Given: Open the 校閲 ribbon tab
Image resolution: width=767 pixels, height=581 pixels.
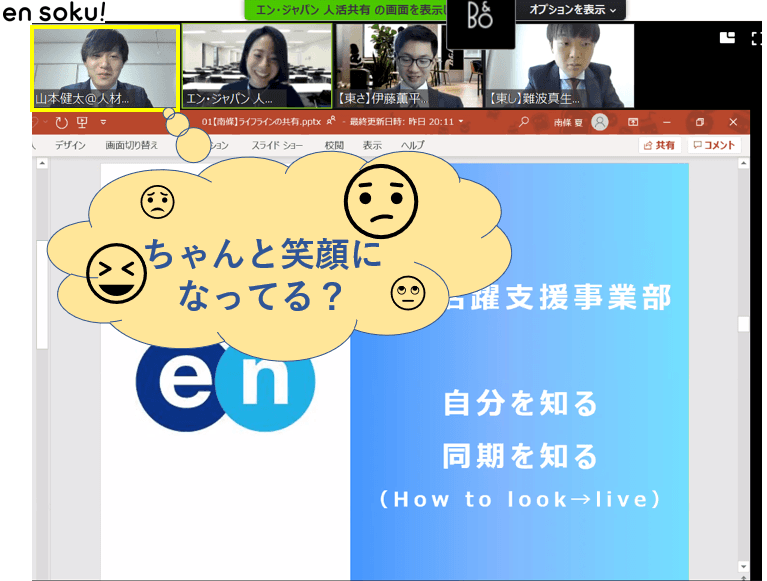Looking at the screenshot, I should [333, 145].
